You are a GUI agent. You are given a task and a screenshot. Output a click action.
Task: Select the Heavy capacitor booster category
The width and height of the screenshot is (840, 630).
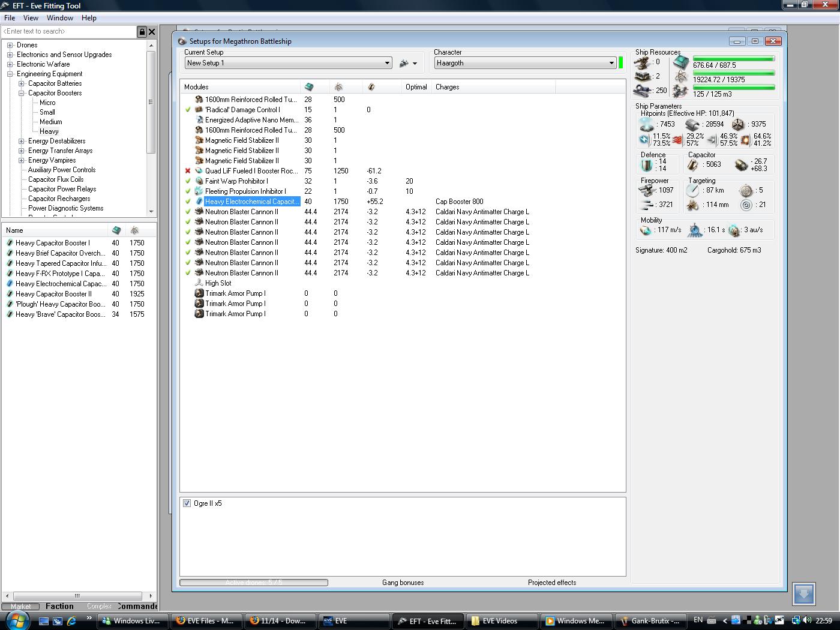(49, 131)
